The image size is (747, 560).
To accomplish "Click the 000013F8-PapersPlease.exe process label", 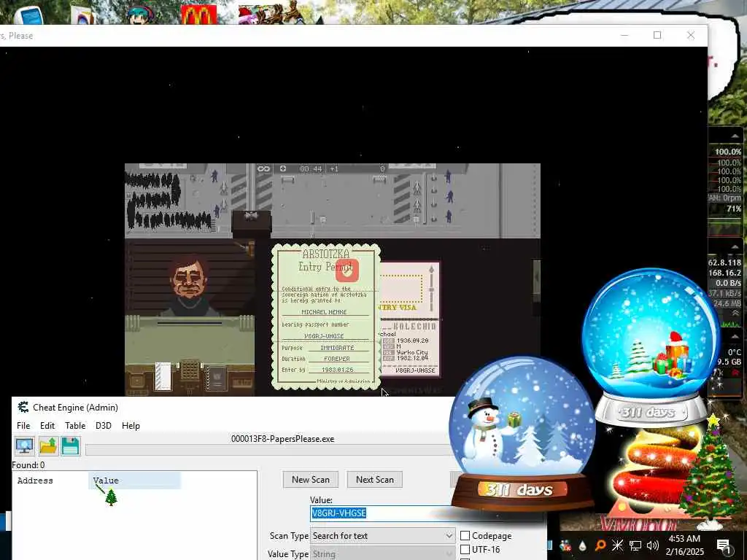I will (282, 439).
